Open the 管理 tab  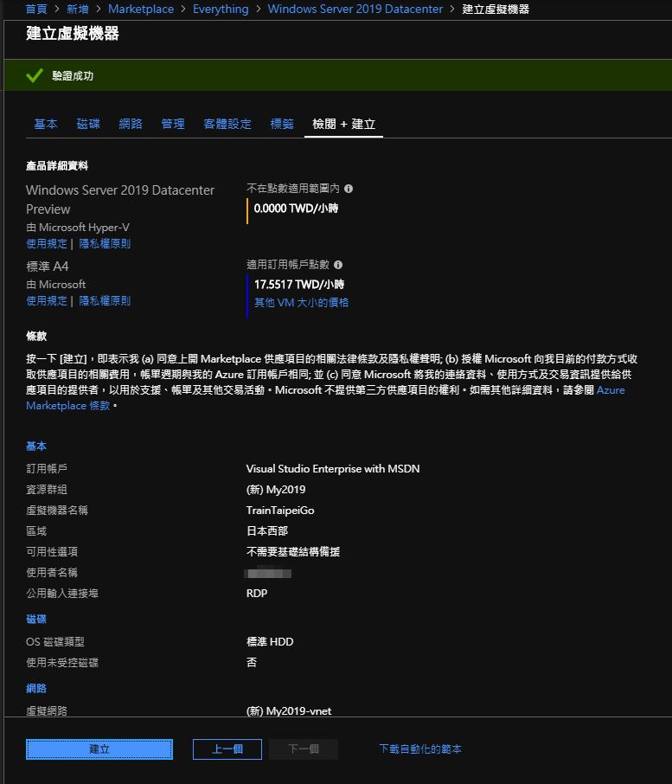(x=173, y=124)
